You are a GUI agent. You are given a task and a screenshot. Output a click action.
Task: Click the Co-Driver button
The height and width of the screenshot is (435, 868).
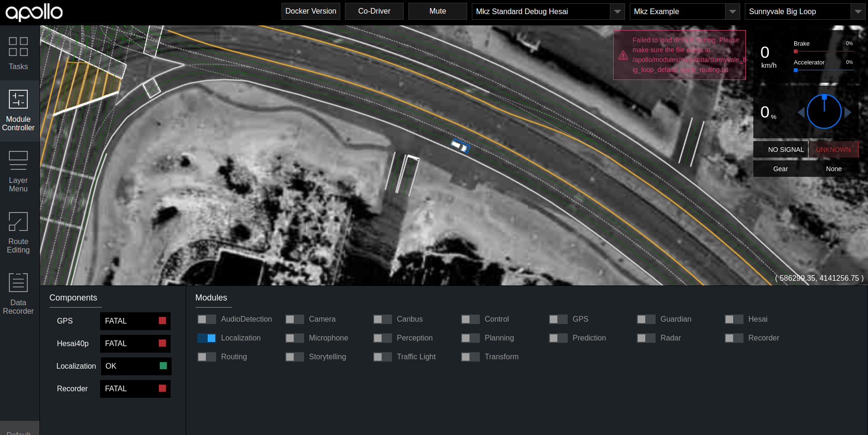pos(374,11)
